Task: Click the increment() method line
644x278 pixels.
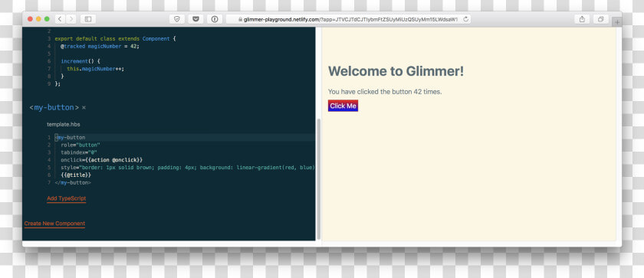Action: click(80, 61)
